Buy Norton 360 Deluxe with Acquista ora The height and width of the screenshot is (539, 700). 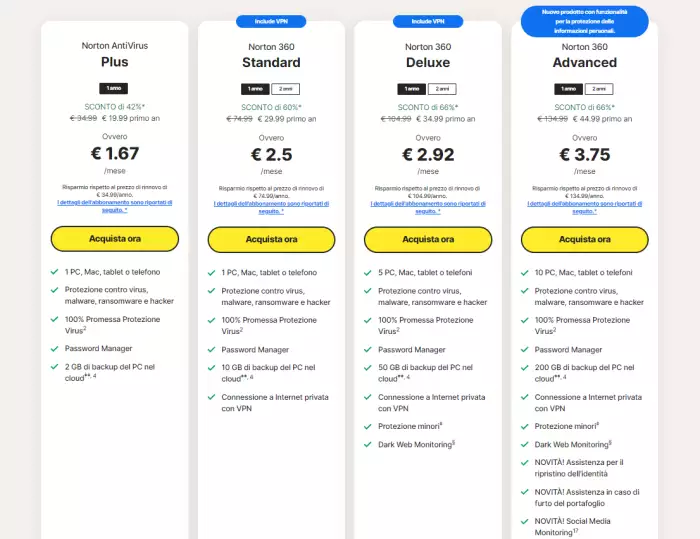(x=427, y=239)
